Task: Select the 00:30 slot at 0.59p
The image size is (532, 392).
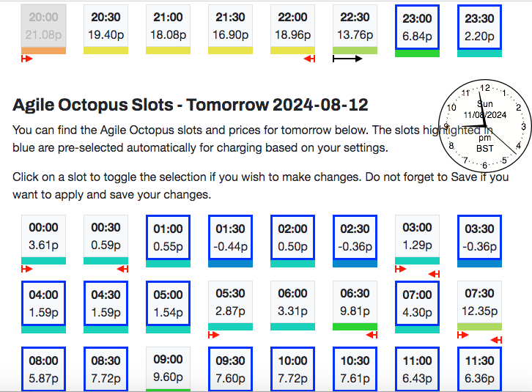Action: 106,236
